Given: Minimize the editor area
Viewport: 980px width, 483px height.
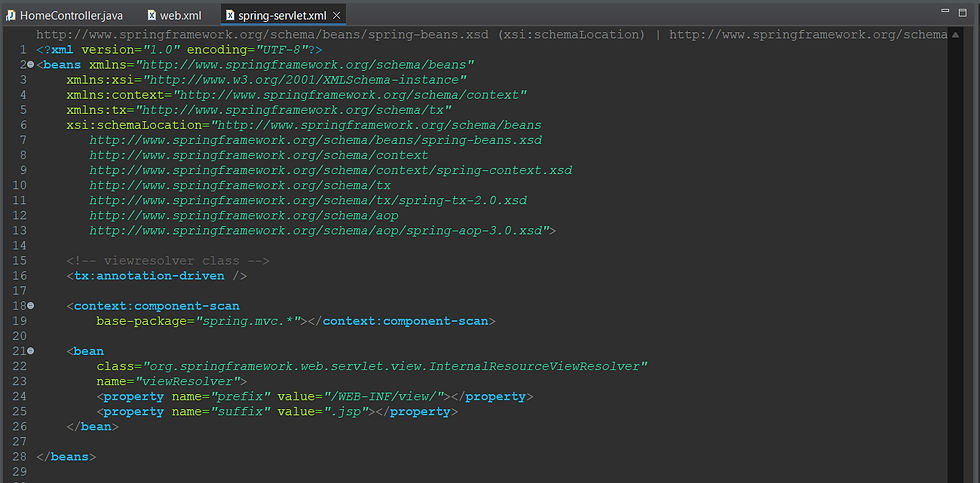Looking at the screenshot, I should [946, 11].
